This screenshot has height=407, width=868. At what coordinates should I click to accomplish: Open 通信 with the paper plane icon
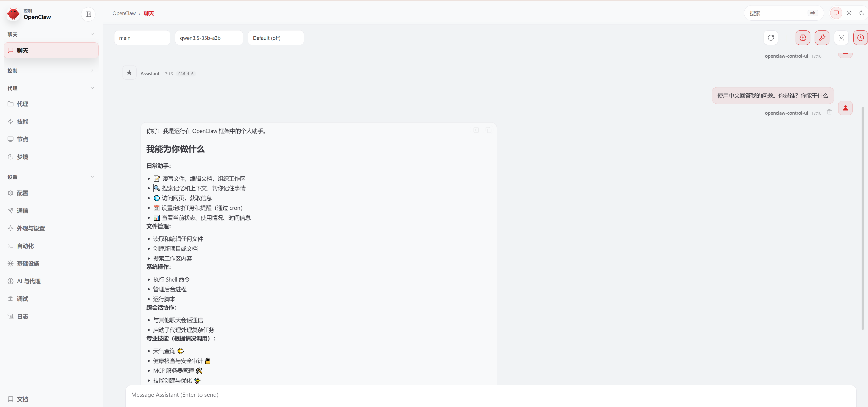pyautogui.click(x=51, y=211)
